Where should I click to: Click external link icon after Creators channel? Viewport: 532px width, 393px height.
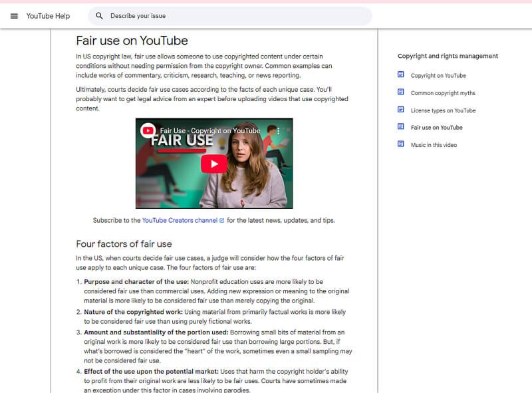(x=222, y=221)
